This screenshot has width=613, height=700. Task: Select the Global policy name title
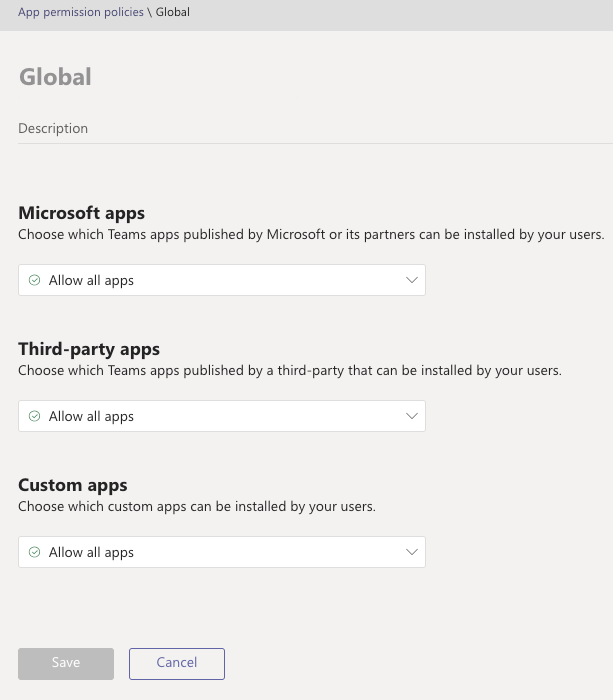coord(55,77)
